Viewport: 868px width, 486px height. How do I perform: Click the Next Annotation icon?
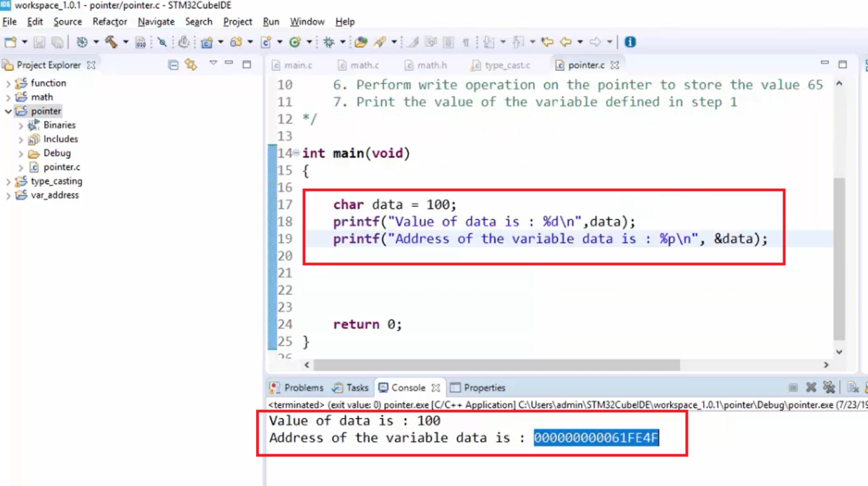(489, 42)
